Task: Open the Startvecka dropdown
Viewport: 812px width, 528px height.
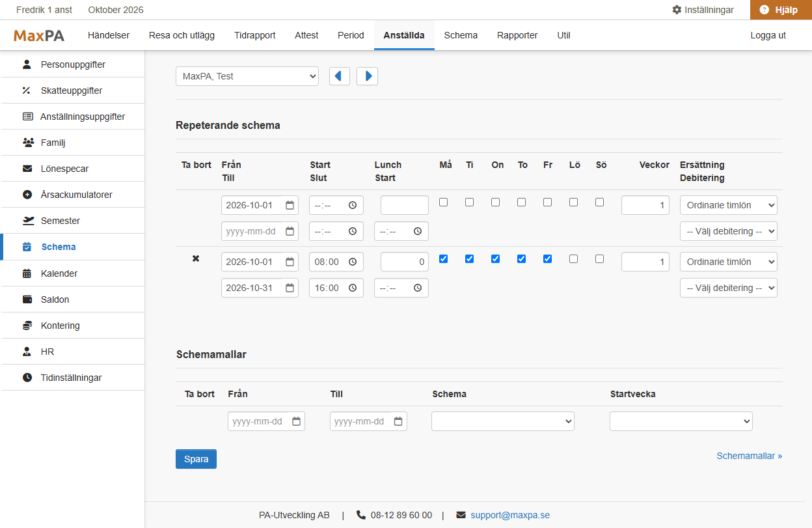Action: click(681, 421)
